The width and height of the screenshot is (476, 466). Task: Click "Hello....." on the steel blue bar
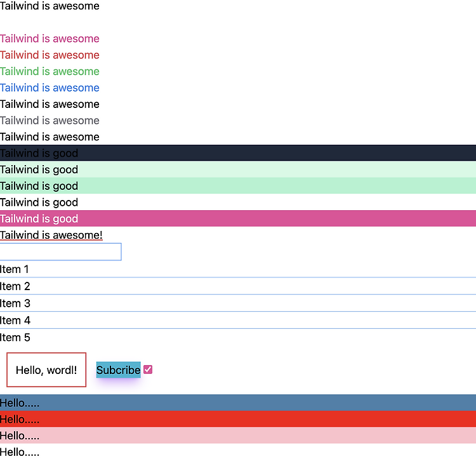20,403
